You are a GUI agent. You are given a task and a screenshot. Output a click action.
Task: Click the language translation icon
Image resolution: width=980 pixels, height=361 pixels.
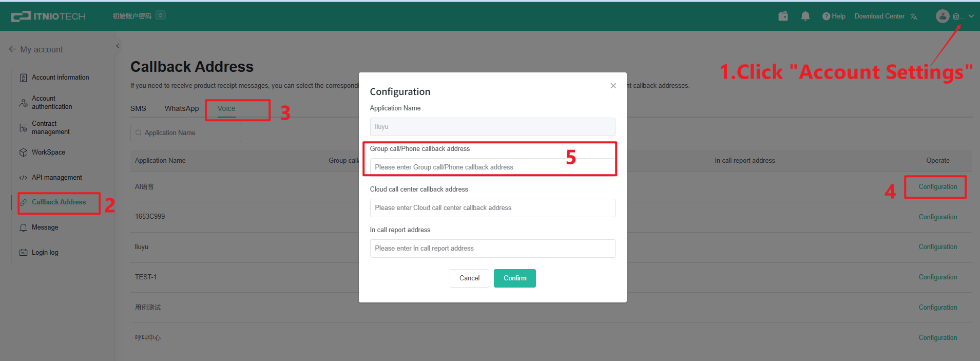[x=914, y=16]
